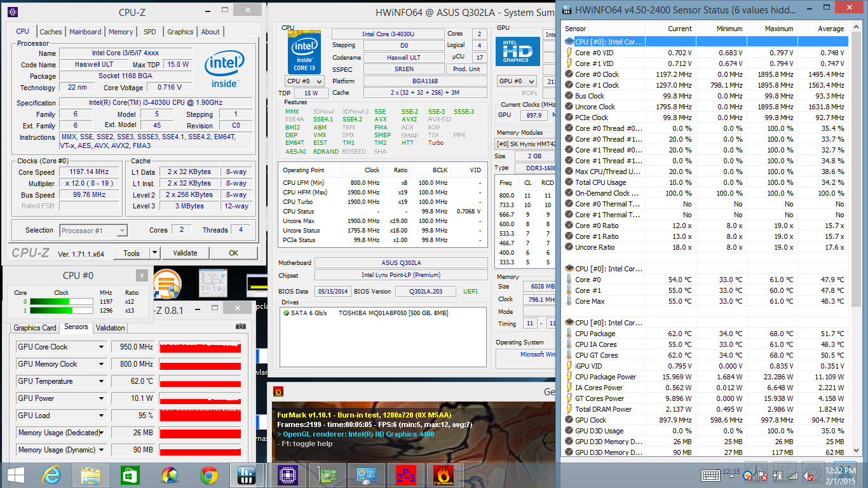Click the Core 1 clock bar
This screenshot has width=868, height=488.
(60, 310)
